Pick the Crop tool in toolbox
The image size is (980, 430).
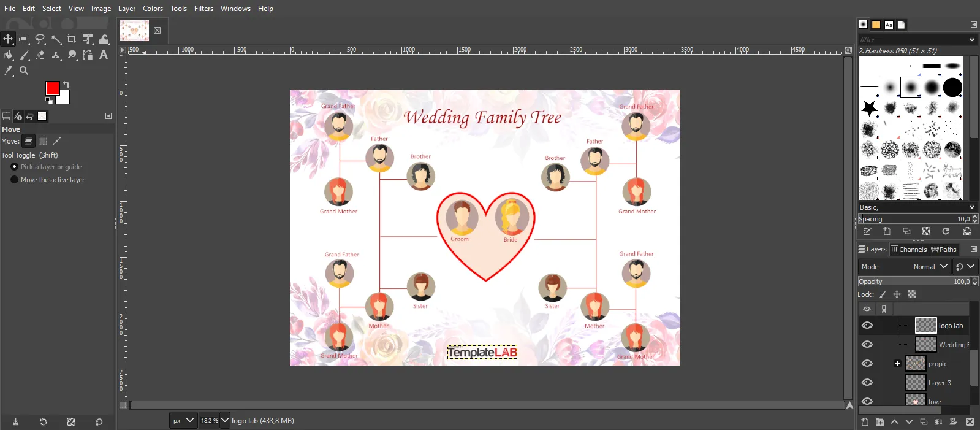(x=72, y=39)
